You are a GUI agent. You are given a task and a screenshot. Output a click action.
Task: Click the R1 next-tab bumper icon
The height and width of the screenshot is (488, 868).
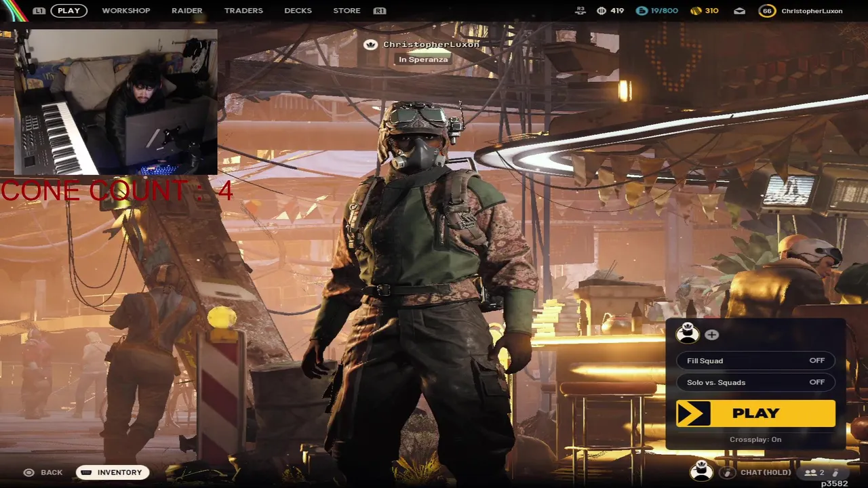pyautogui.click(x=380, y=11)
